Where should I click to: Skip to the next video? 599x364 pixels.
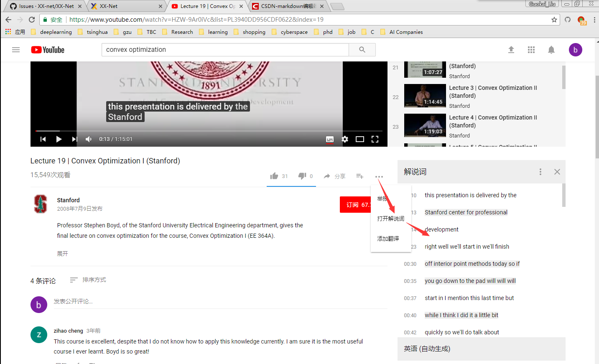(x=74, y=139)
